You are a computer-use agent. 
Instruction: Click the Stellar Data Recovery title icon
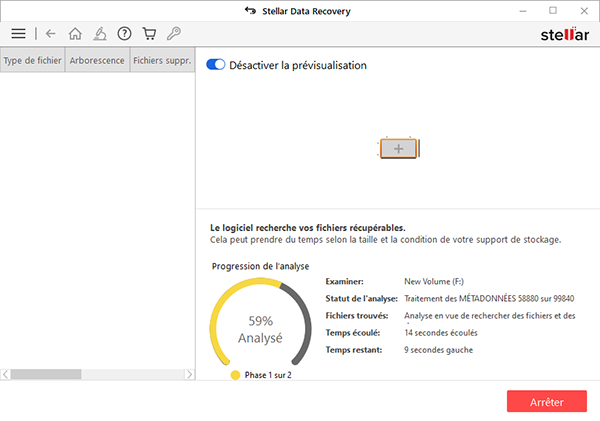tap(251, 11)
